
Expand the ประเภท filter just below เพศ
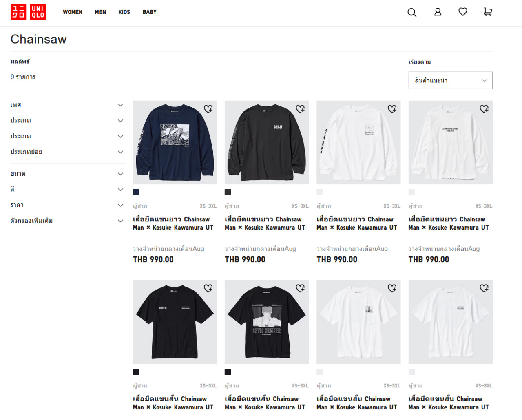[67, 120]
